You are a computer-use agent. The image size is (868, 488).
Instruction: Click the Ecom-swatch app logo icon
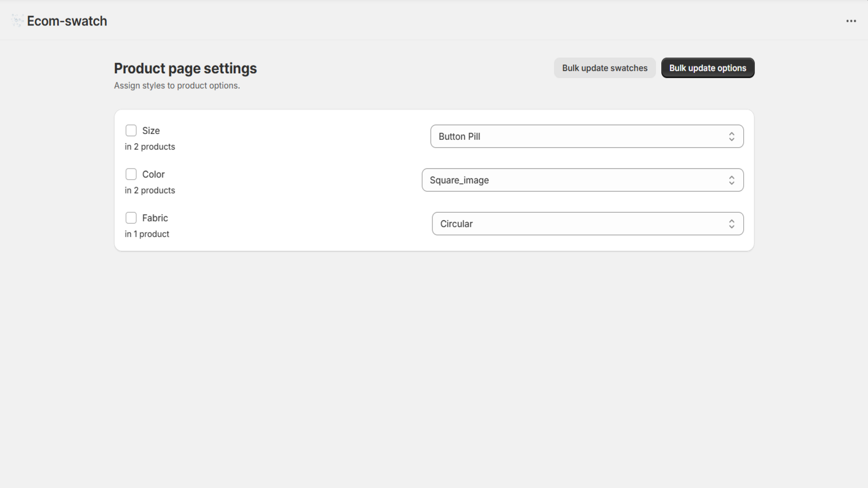click(17, 21)
